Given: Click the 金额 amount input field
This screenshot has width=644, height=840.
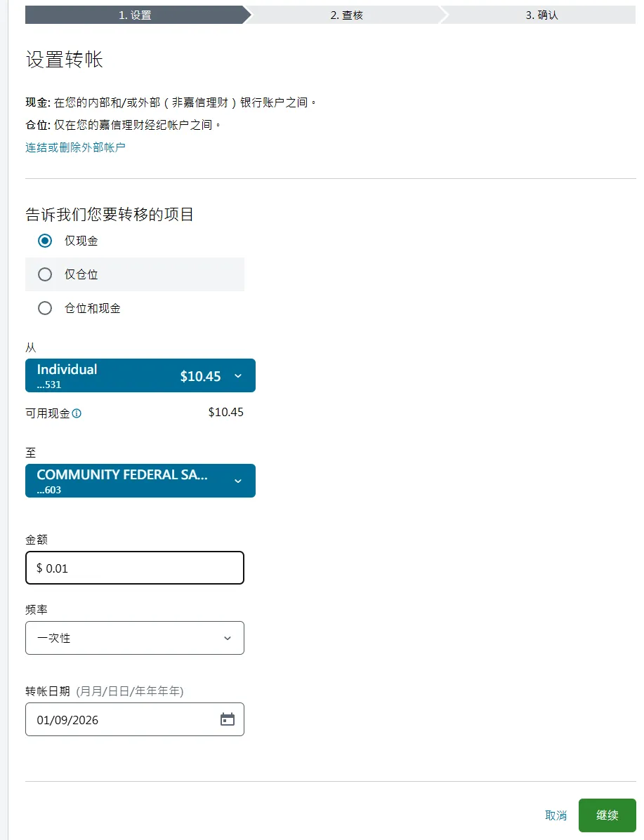Looking at the screenshot, I should (135, 568).
